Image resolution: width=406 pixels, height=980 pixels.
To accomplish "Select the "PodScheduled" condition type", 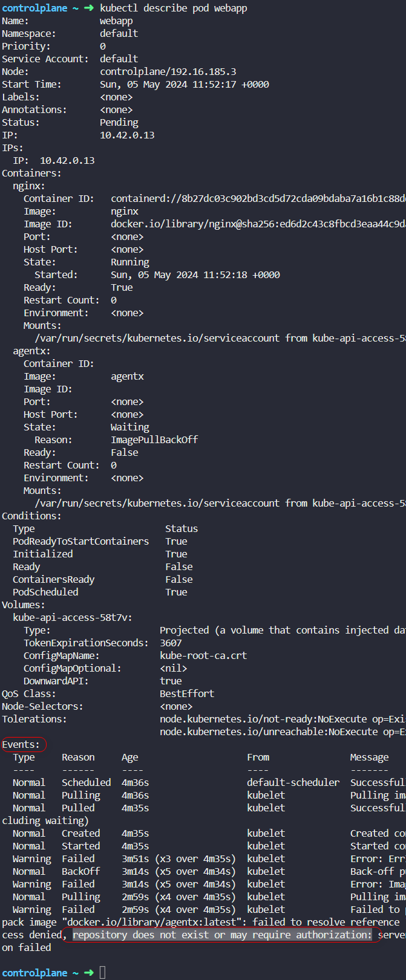I will 45,592.
